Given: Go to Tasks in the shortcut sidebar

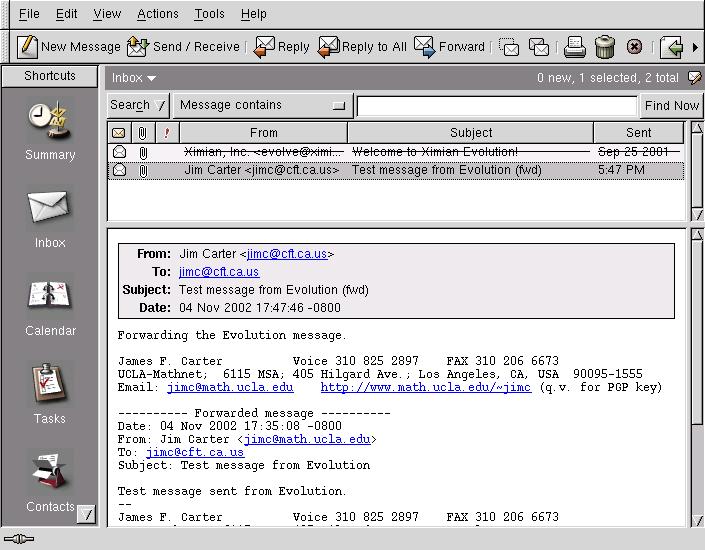Looking at the screenshot, I should pos(50,394).
